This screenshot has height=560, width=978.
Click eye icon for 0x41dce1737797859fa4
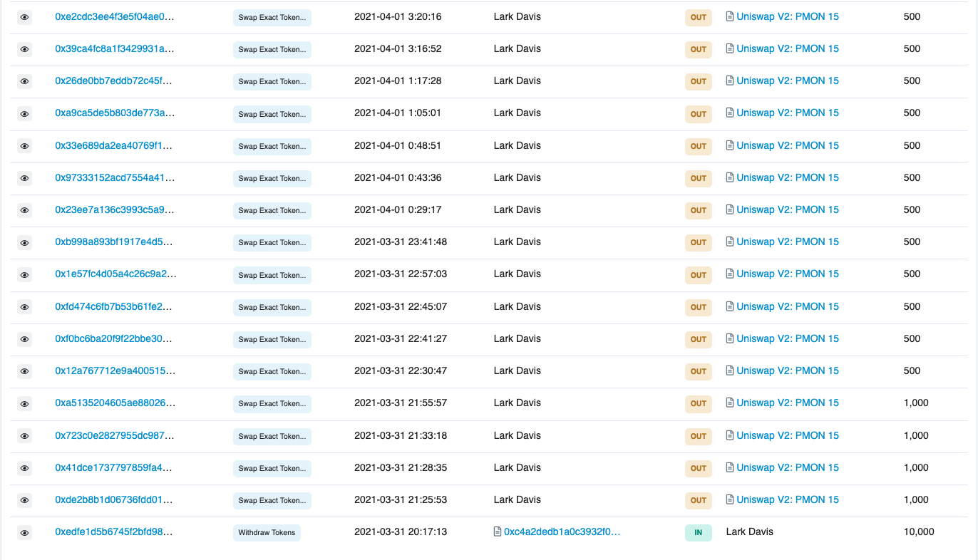coord(24,468)
